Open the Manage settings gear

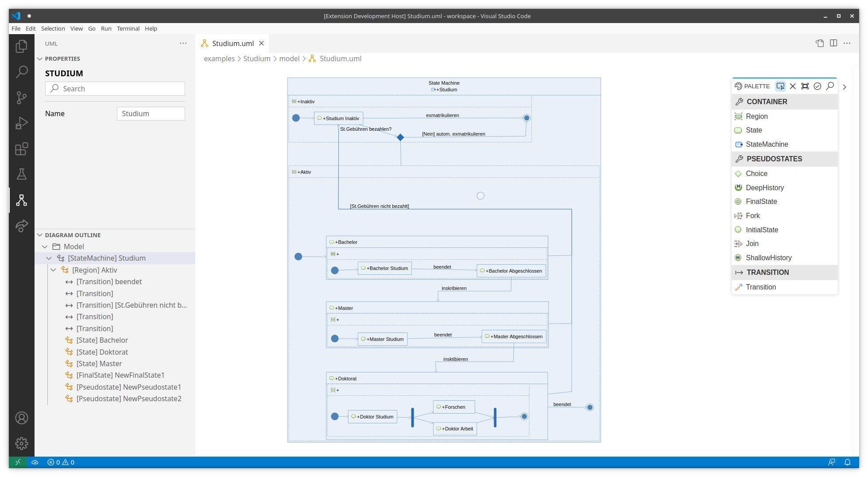tap(21, 443)
